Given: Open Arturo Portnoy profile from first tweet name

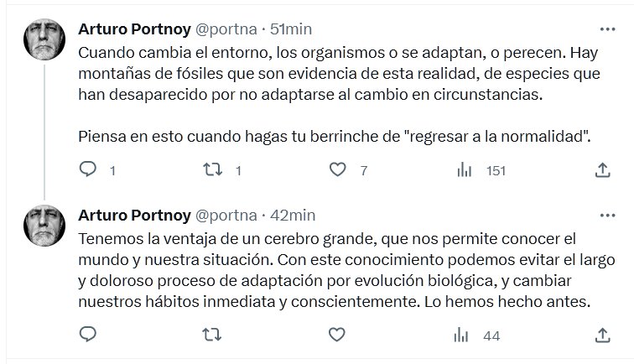Looking at the screenshot, I should (133, 30).
